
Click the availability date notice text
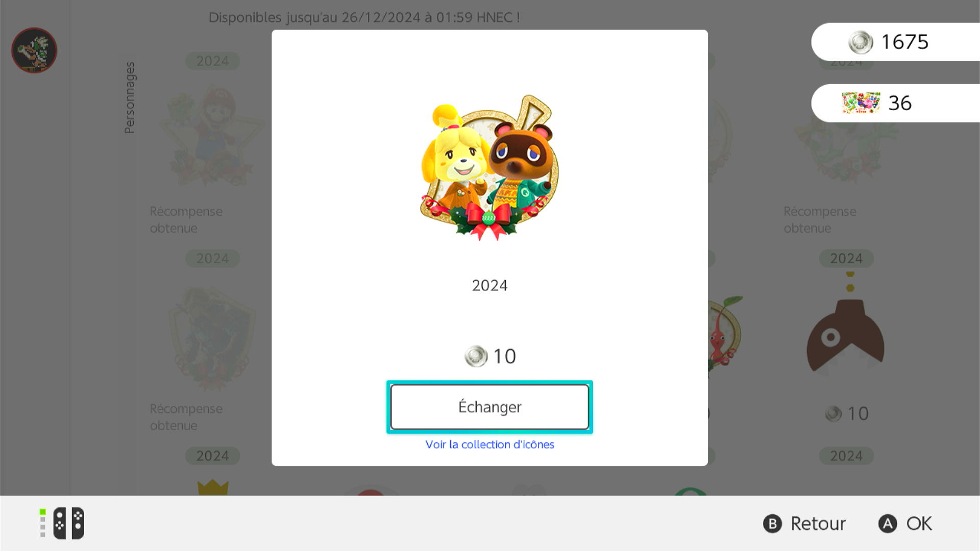(364, 17)
